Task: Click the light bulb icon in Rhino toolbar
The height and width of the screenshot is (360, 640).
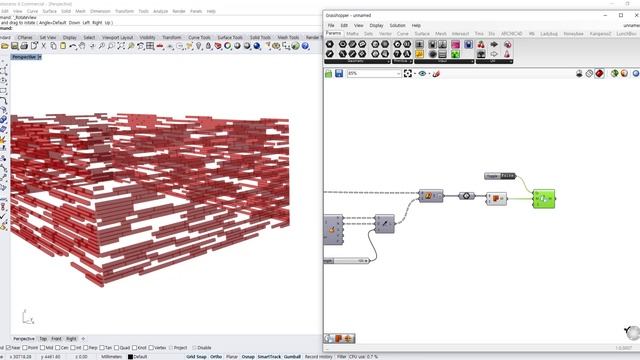Action: pyautogui.click(x=199, y=46)
